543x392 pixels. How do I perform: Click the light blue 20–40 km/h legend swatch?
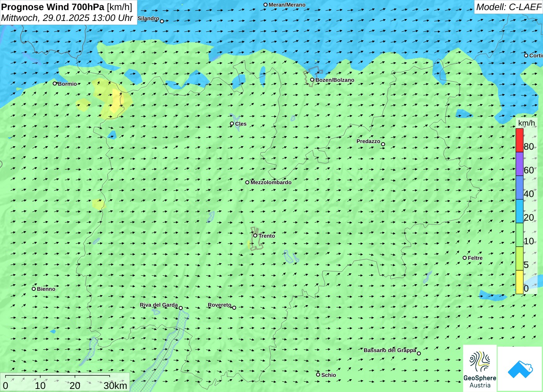pos(519,211)
